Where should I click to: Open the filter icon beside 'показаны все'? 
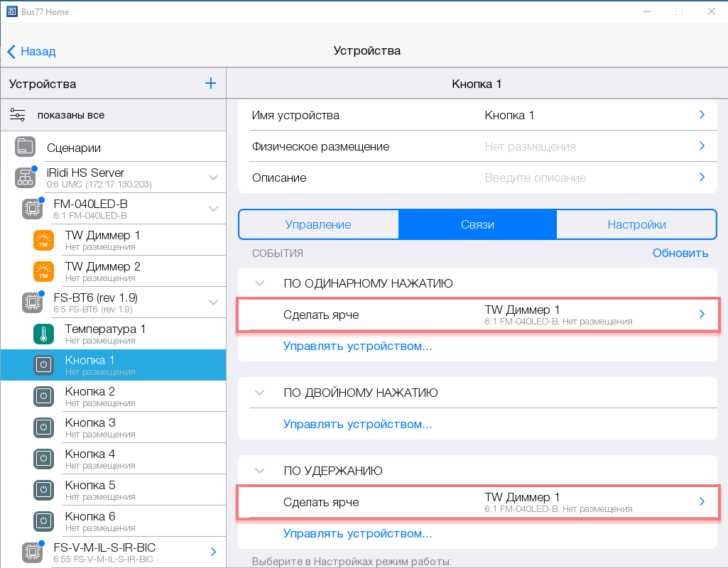coord(18,115)
